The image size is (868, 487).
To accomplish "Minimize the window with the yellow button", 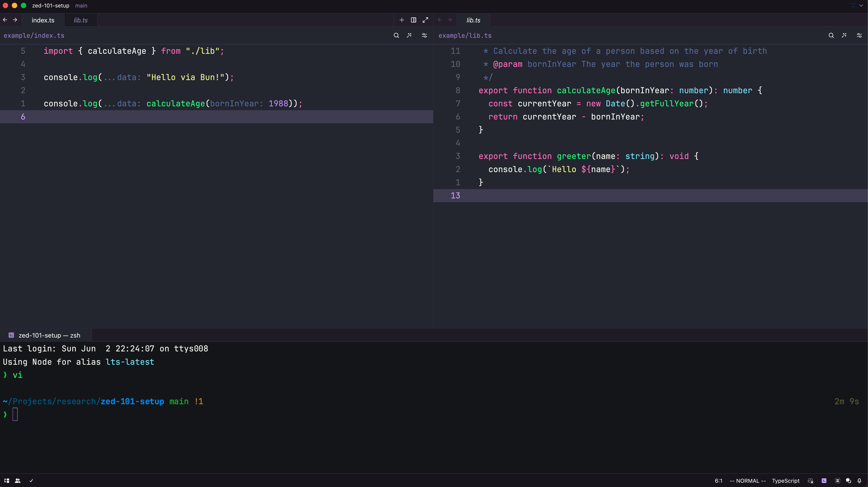I will tap(14, 5).
